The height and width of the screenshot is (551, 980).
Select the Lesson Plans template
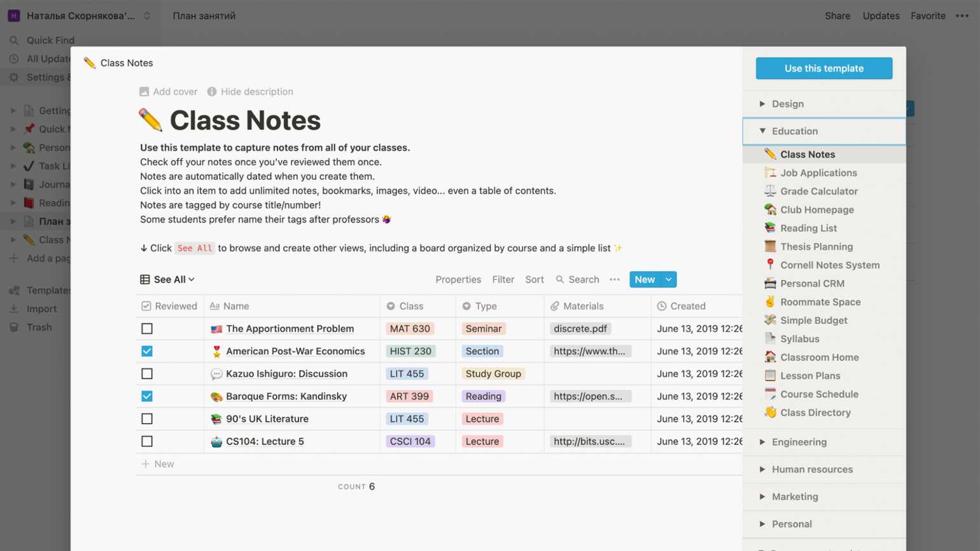pyautogui.click(x=810, y=375)
